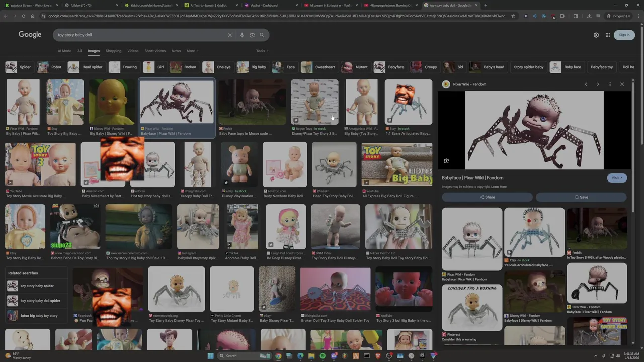Close the image preview panel

tap(622, 84)
